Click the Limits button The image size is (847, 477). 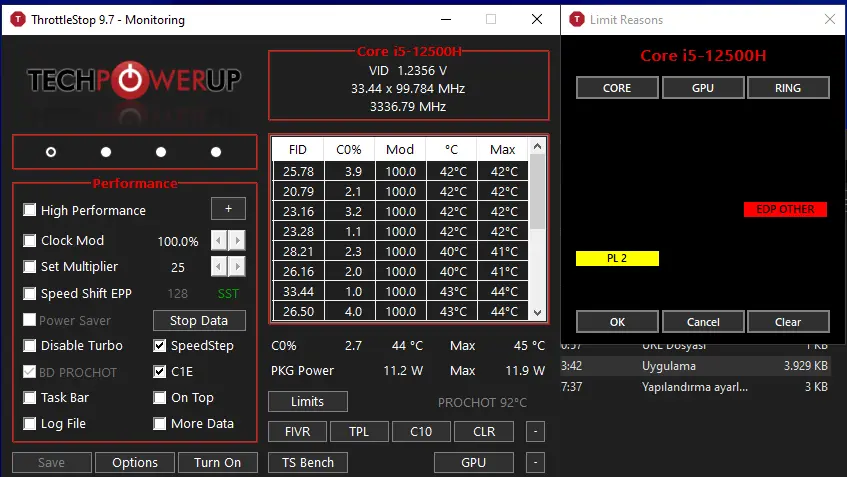pyautogui.click(x=307, y=401)
